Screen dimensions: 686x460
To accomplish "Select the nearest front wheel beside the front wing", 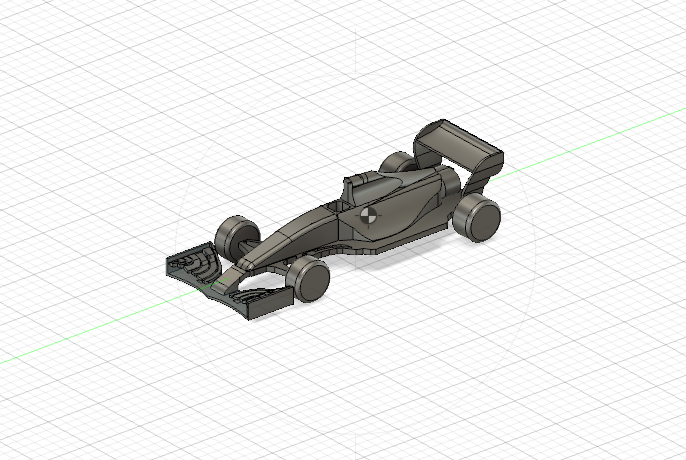I will click(308, 278).
